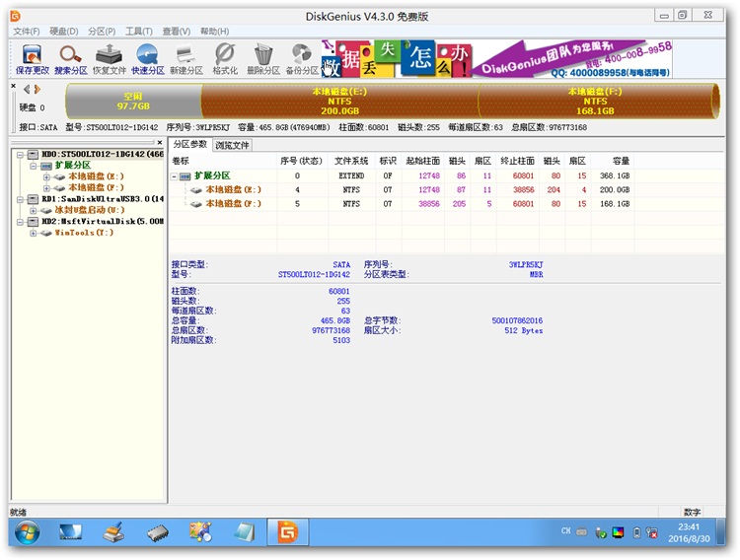This screenshot has width=740, height=560.
Task: Select the free 97.7GB region on disk map
Action: pyautogui.click(x=134, y=102)
